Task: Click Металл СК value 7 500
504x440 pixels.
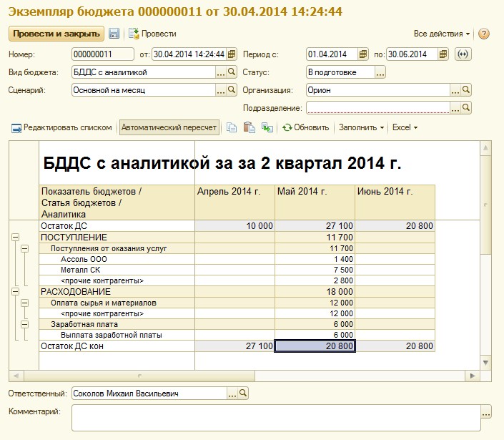Action: coord(315,270)
